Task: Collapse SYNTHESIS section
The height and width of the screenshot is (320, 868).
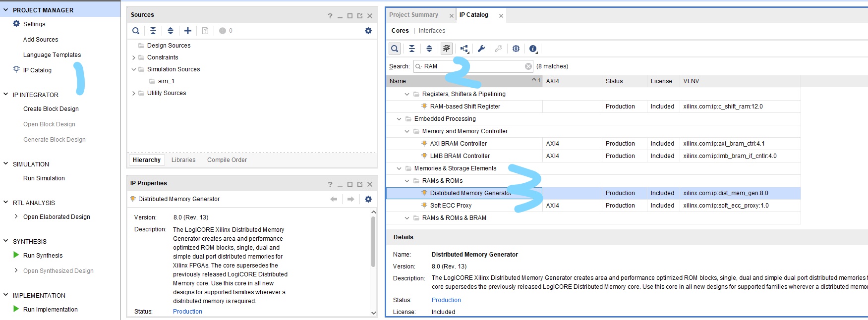Action: coord(6,241)
